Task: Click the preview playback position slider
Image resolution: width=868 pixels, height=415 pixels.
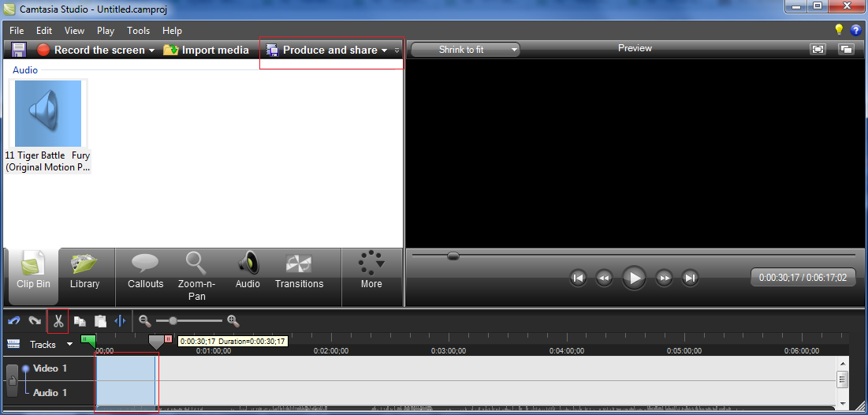Action: (453, 256)
